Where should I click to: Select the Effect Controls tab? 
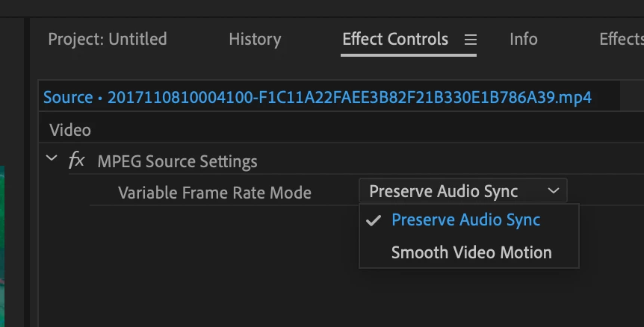point(395,39)
